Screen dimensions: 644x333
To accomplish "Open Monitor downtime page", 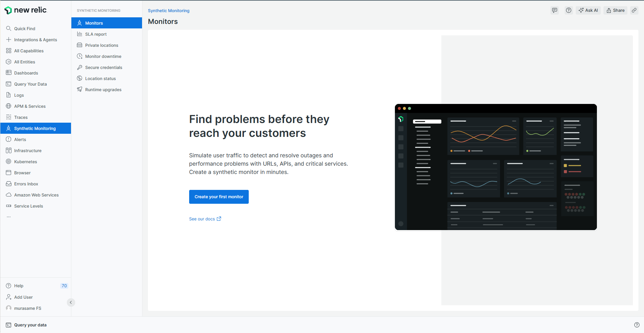I will click(107, 56).
